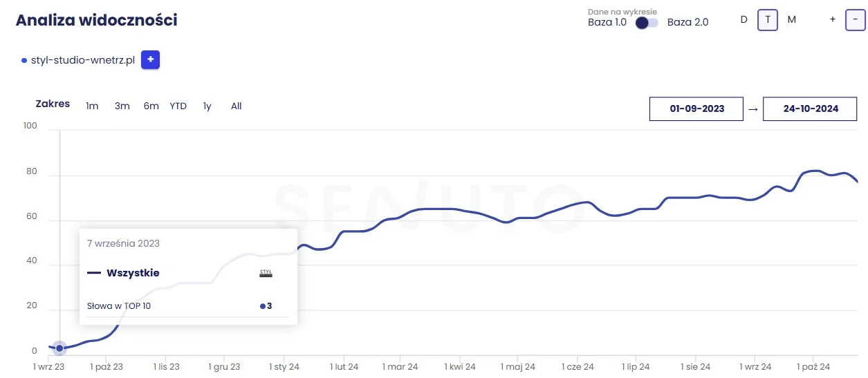Select weekly granularity T button
Image resolution: width=868 pixels, height=378 pixels.
point(767,19)
